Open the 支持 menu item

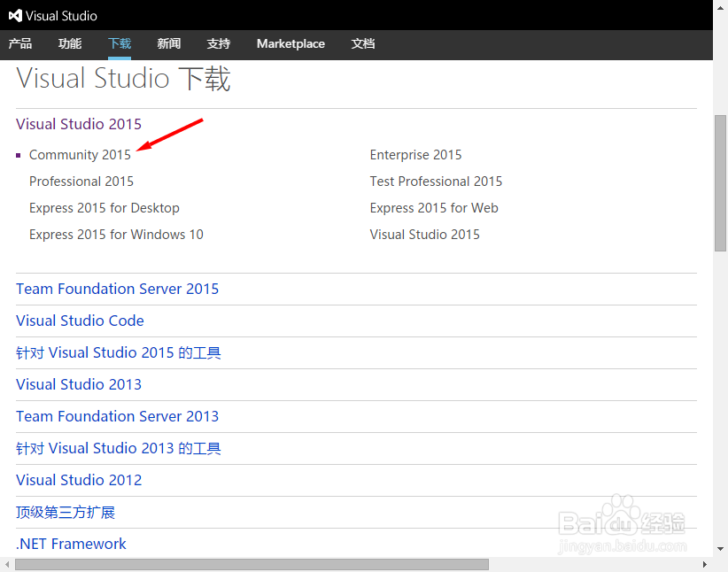click(x=218, y=43)
